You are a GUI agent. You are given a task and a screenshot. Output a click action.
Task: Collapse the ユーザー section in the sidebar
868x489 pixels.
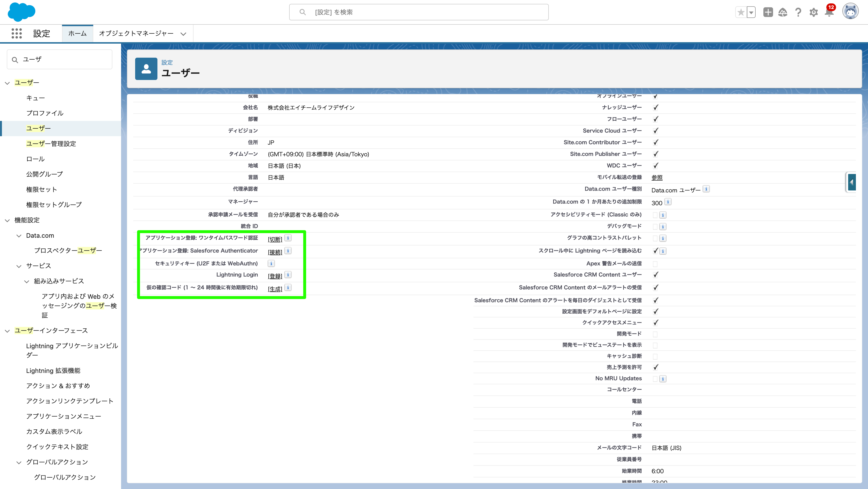pyautogui.click(x=7, y=83)
